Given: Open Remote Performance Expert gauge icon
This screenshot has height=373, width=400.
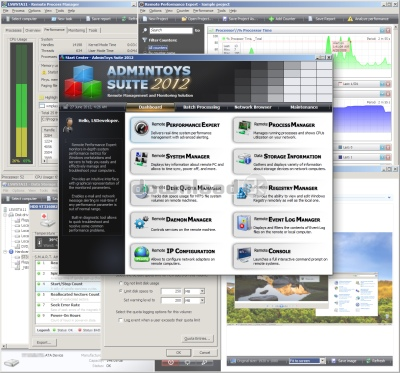Looking at the screenshot, I should [142, 128].
